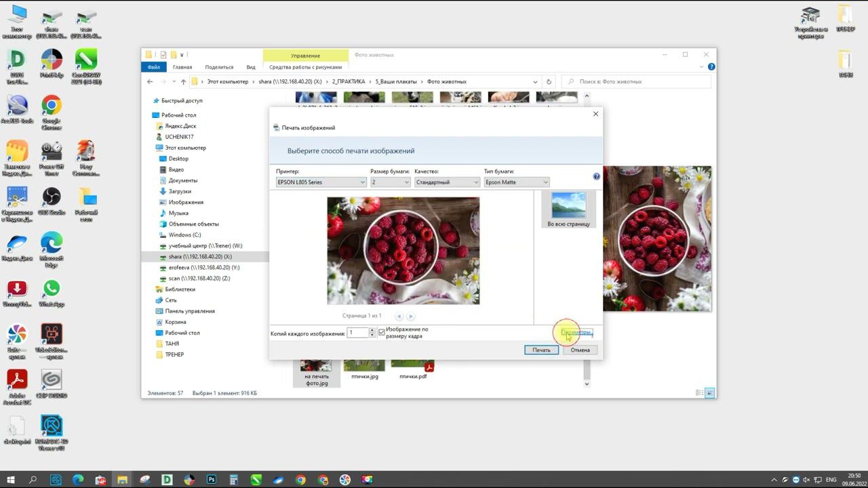Viewport: 868px width, 488px height.
Task: Open Microsoft Edge desktop icon
Action: (52, 250)
